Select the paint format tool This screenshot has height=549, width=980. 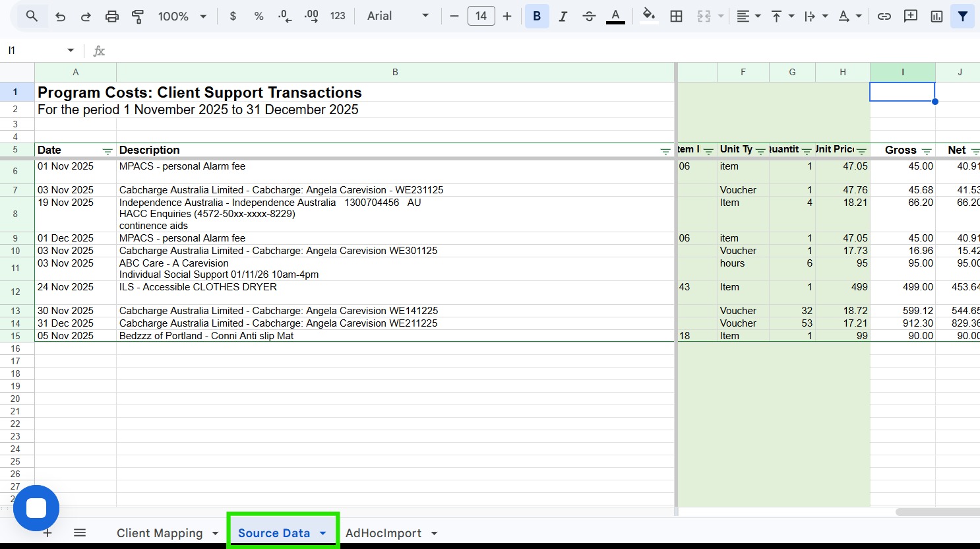tap(138, 16)
